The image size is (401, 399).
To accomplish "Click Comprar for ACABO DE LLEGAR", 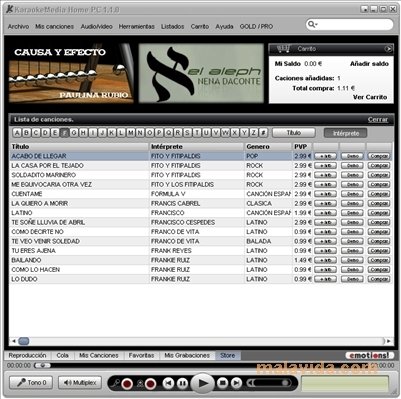I will click(379, 156).
